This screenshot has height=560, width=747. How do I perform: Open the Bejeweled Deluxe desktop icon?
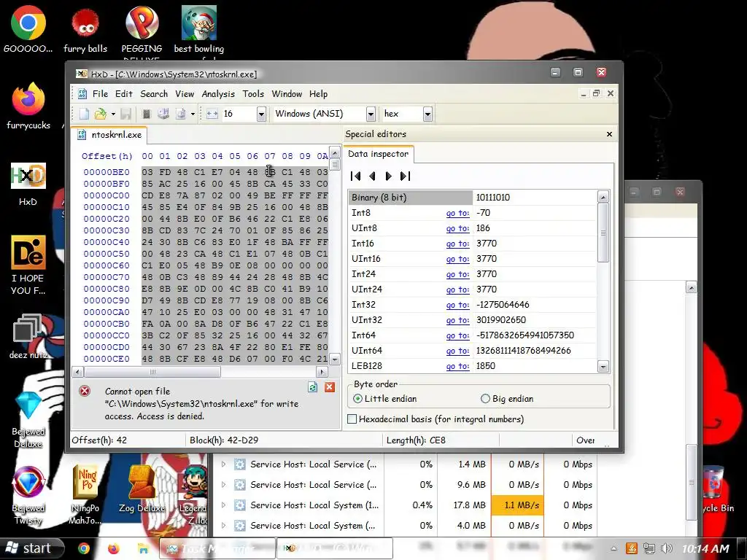coord(28,419)
